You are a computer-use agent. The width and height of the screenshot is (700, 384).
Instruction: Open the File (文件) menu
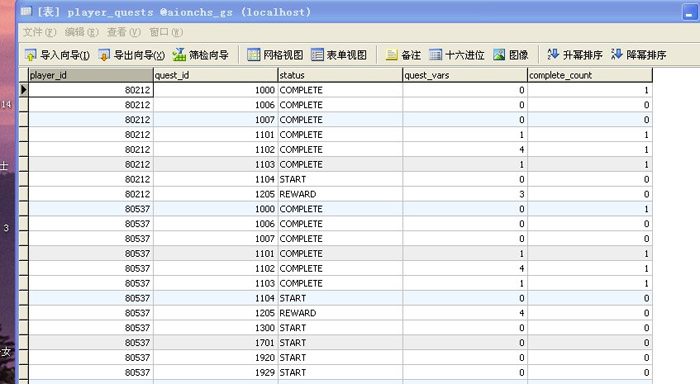click(39, 32)
